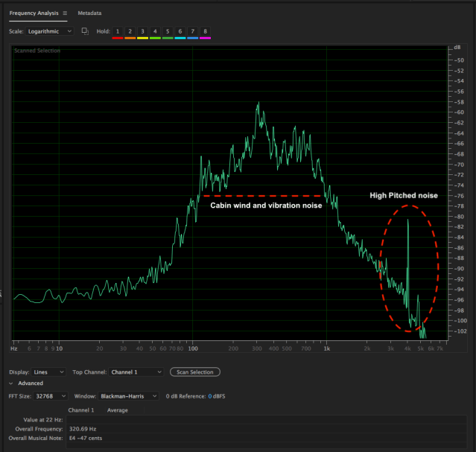Viewport: 476px width, 452px height.
Task: Toggle Hold 2 orange button
Action: 130,32
